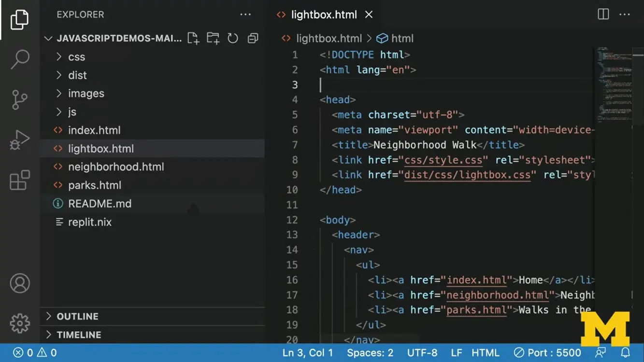Viewport: 644px width, 362px height.
Task: Click the feedback icon in status bar
Action: (601, 353)
